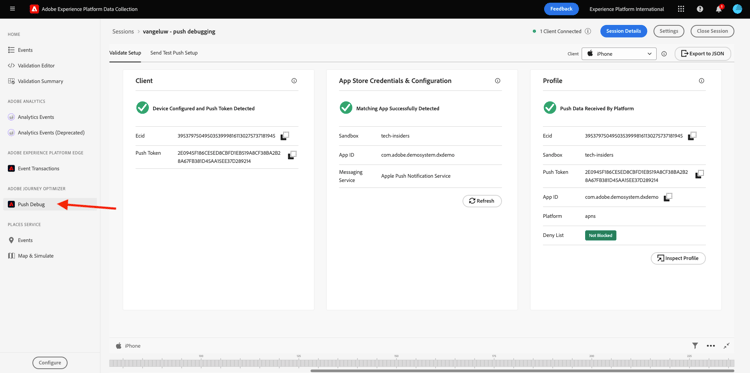Collapse the timeline panel

[727, 345]
